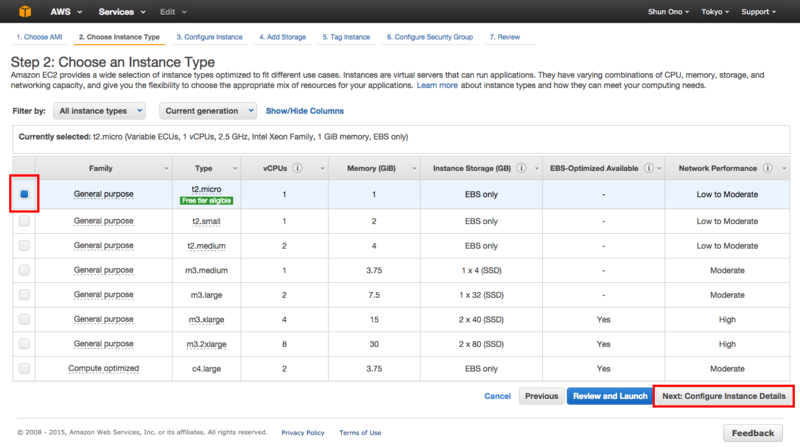Open the All instance types filter dropdown
This screenshot has height=447, width=800.
coord(99,111)
